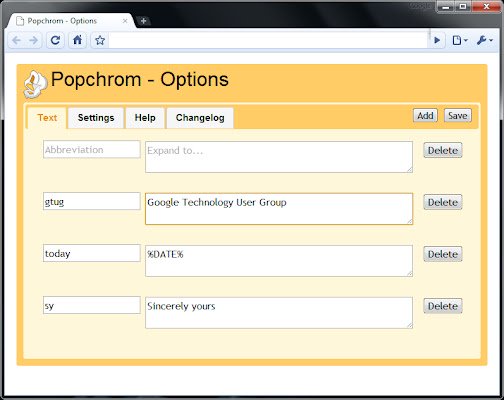504x400 pixels.
Task: Click the Go play arrow beside the address bar
Action: [437, 41]
